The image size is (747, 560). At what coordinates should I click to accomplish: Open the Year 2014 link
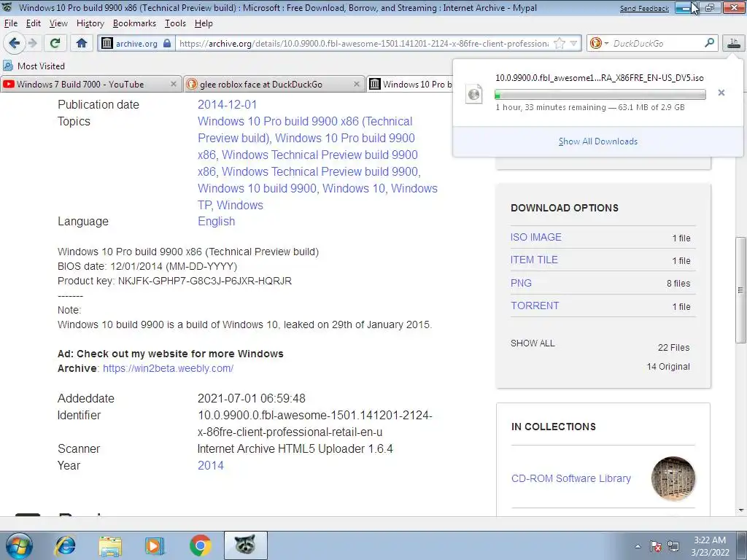[x=211, y=466]
